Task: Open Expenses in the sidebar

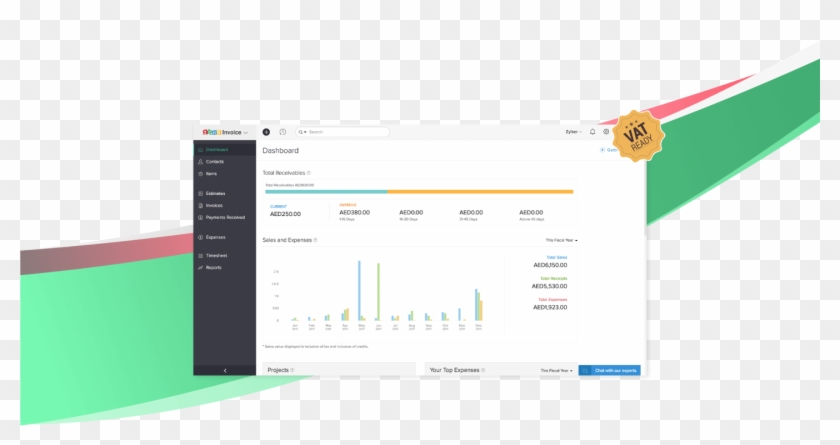Action: point(215,237)
